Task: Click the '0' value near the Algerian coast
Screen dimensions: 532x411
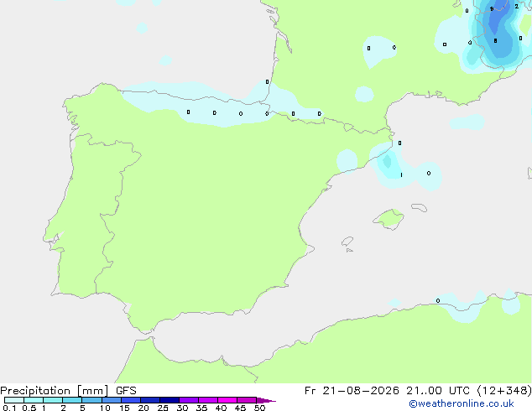Action: pyautogui.click(x=438, y=300)
